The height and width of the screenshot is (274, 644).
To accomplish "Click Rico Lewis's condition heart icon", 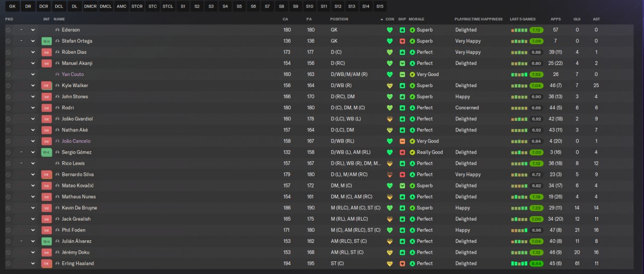I will (x=389, y=163).
